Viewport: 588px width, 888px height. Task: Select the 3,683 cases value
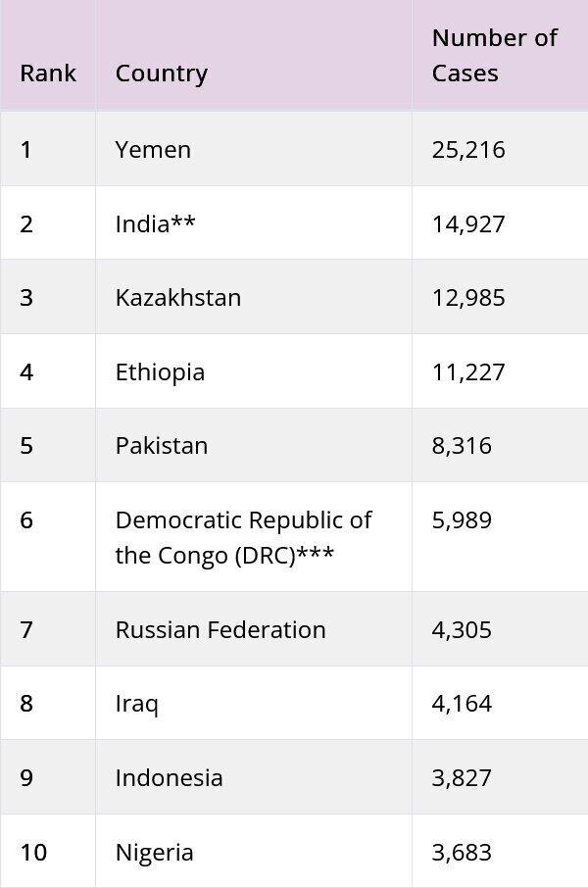462,852
